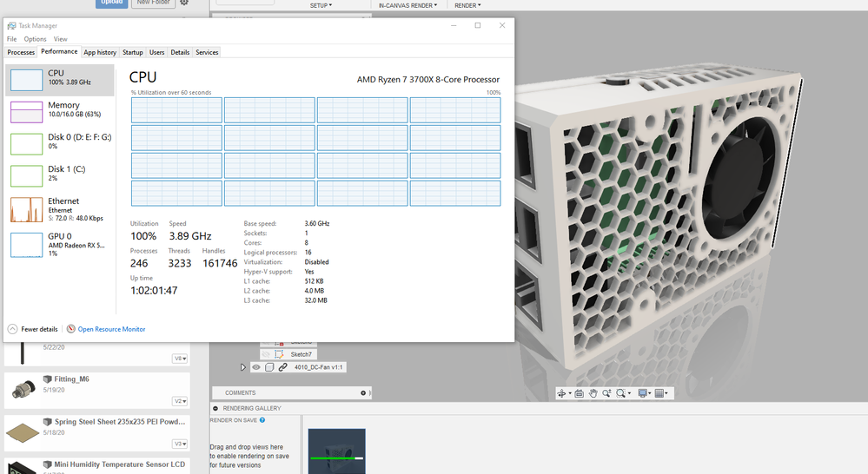Open the Task Manager View menu
Screen dimensions: 868x474
pos(60,39)
